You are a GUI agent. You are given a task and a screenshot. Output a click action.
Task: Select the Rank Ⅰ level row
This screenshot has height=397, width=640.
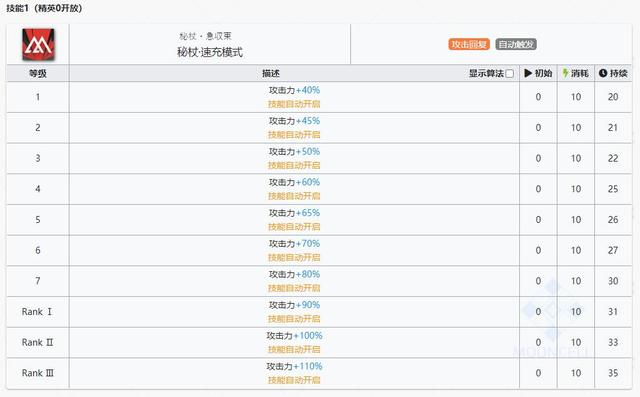pyautogui.click(x=319, y=312)
